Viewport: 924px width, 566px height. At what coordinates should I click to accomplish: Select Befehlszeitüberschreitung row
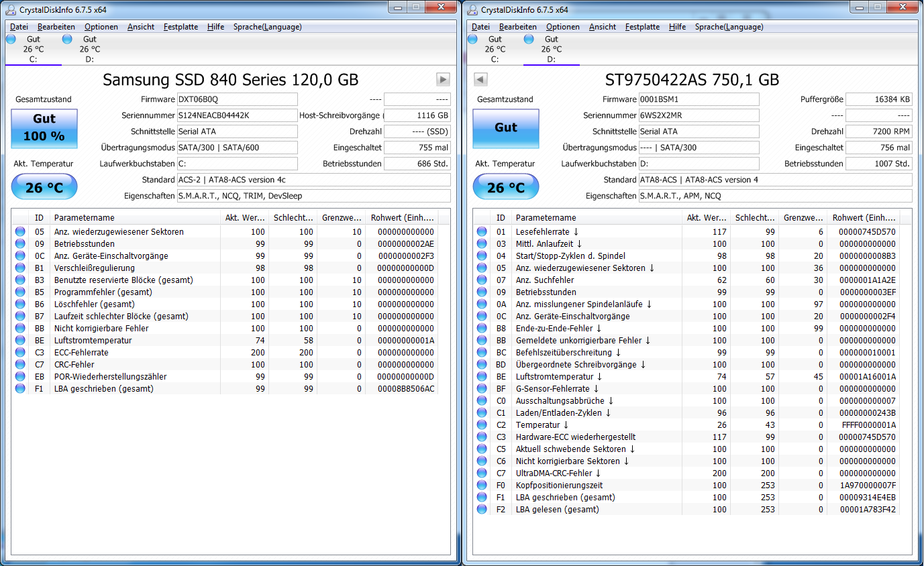[686, 353]
